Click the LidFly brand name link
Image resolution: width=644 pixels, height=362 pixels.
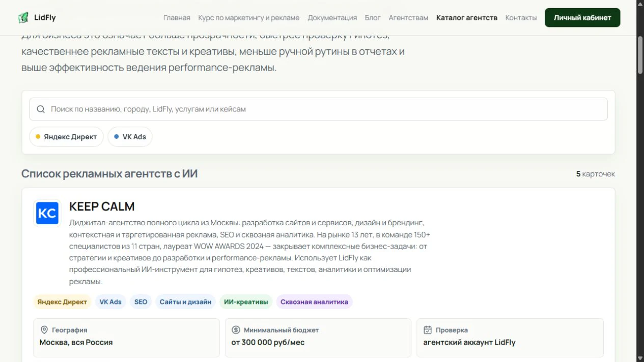pyautogui.click(x=45, y=18)
